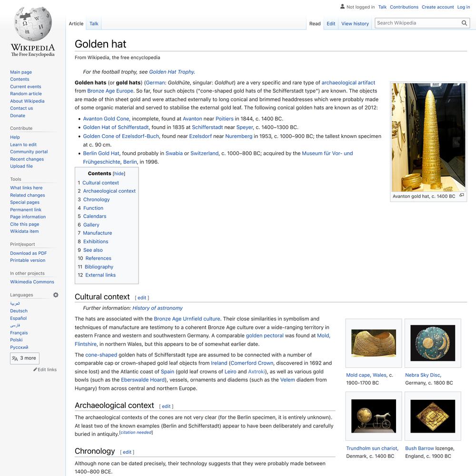The width and height of the screenshot is (476, 476).
Task: Click the not-logged-in user icon
Action: coord(342,6)
